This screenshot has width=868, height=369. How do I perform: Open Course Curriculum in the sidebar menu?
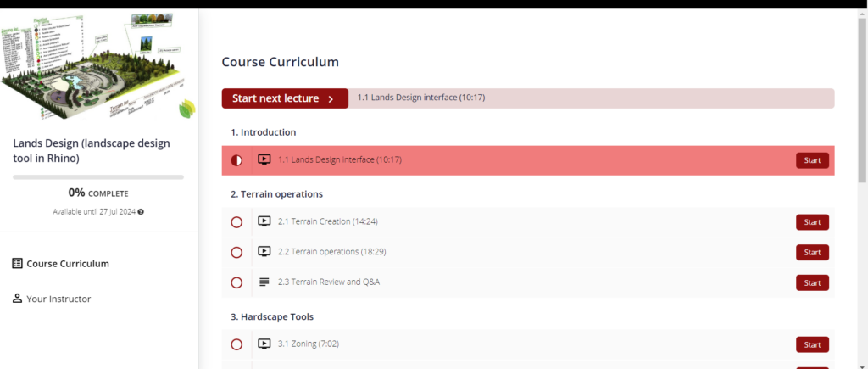pos(68,264)
